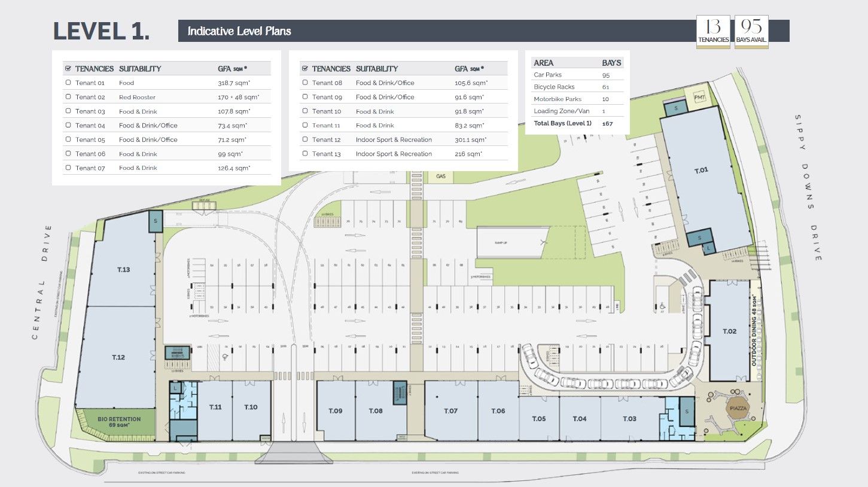Tick the Tenant 13 checkbox
This screenshot has width=868, height=487.
point(305,154)
